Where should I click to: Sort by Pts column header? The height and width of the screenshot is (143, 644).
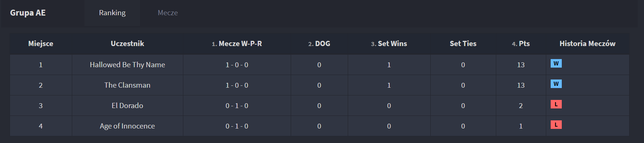click(521, 43)
